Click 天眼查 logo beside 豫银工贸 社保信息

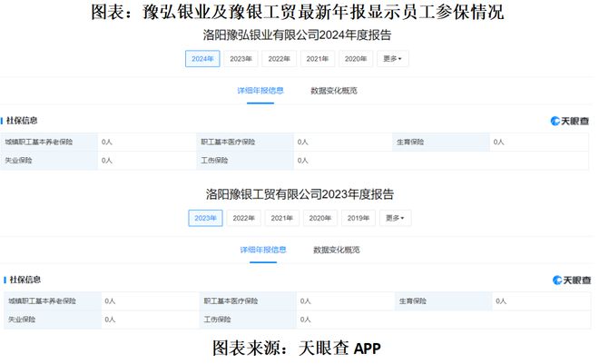pos(572,280)
